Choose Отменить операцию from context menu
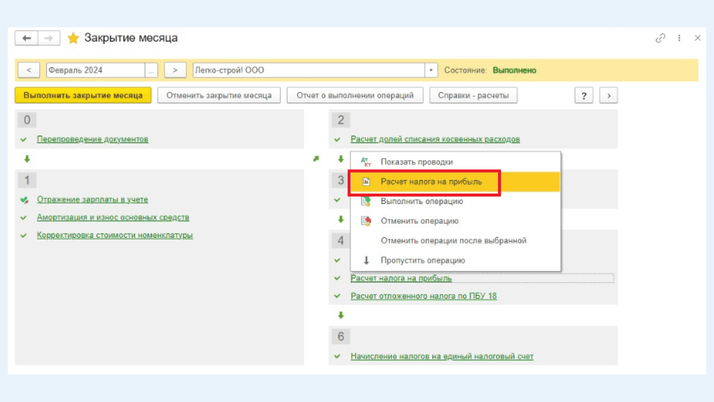Image resolution: width=714 pixels, height=402 pixels. [x=419, y=221]
